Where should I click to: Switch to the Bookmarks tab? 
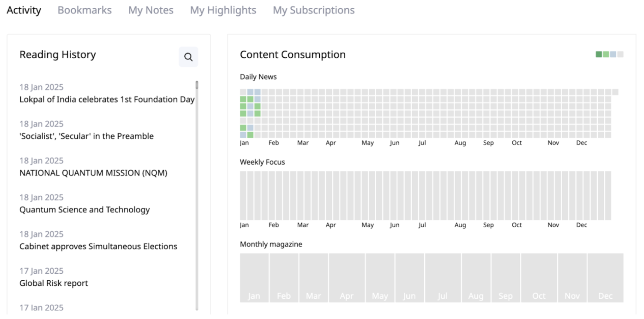(84, 10)
